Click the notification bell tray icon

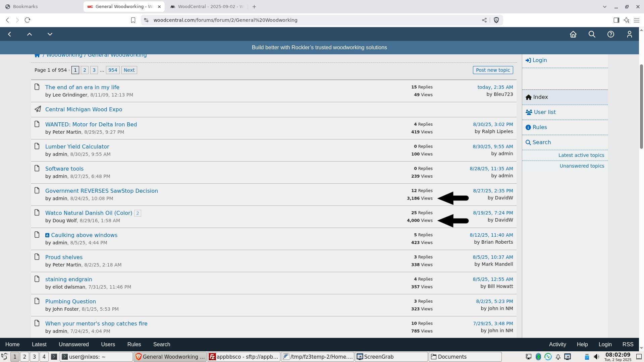(x=558, y=357)
